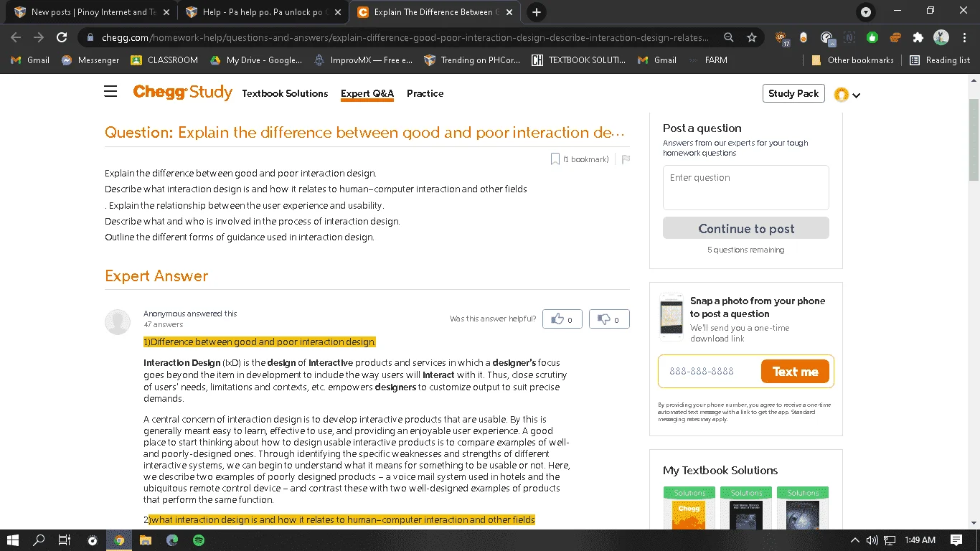Open the My Drive - Google bookmark
980x551 pixels.
point(256,60)
